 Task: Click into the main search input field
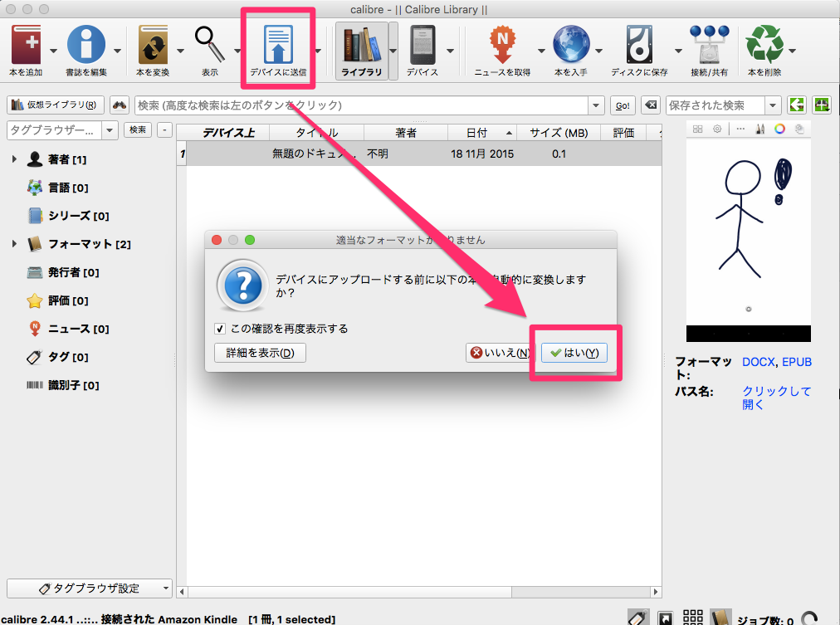(x=362, y=105)
